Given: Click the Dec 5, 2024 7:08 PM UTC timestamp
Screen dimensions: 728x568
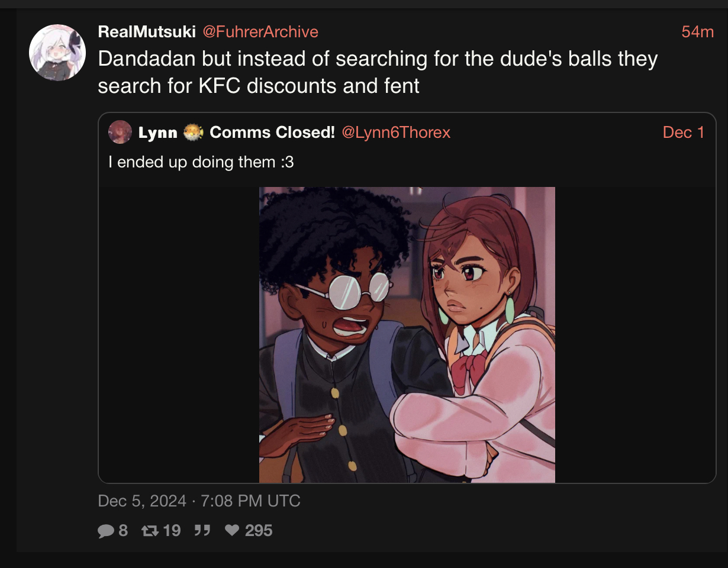Looking at the screenshot, I should [199, 501].
